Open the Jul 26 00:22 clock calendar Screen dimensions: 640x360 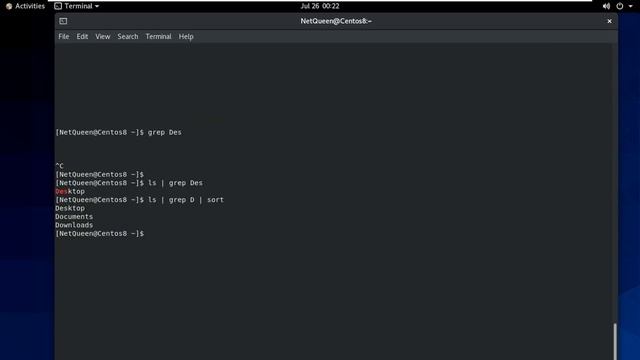320,6
